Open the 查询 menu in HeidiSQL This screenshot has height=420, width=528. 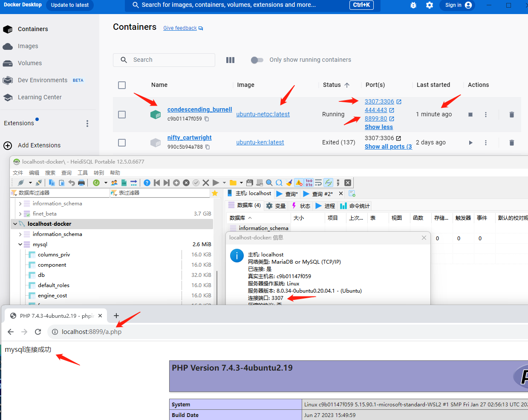66,173
